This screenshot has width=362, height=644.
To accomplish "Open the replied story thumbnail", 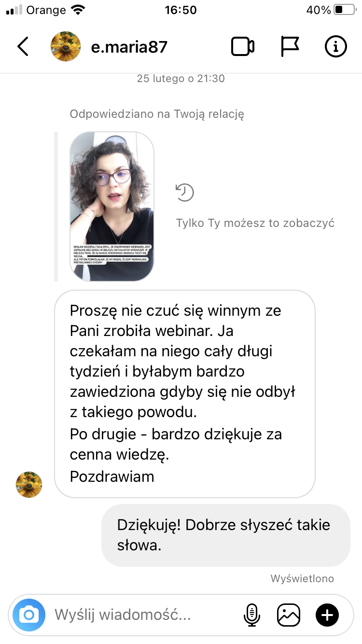I will tap(112, 207).
